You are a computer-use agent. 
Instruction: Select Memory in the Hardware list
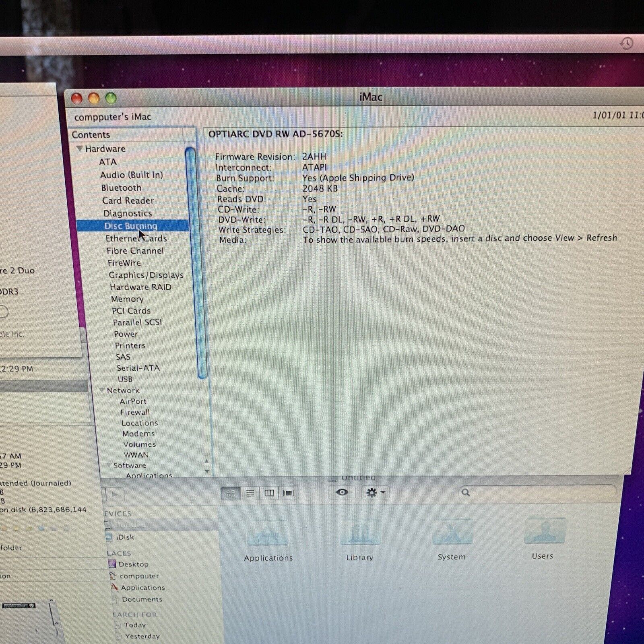point(127,299)
